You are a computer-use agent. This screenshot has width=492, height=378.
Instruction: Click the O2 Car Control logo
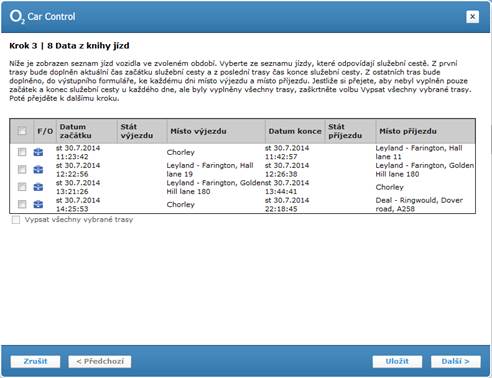click(42, 17)
